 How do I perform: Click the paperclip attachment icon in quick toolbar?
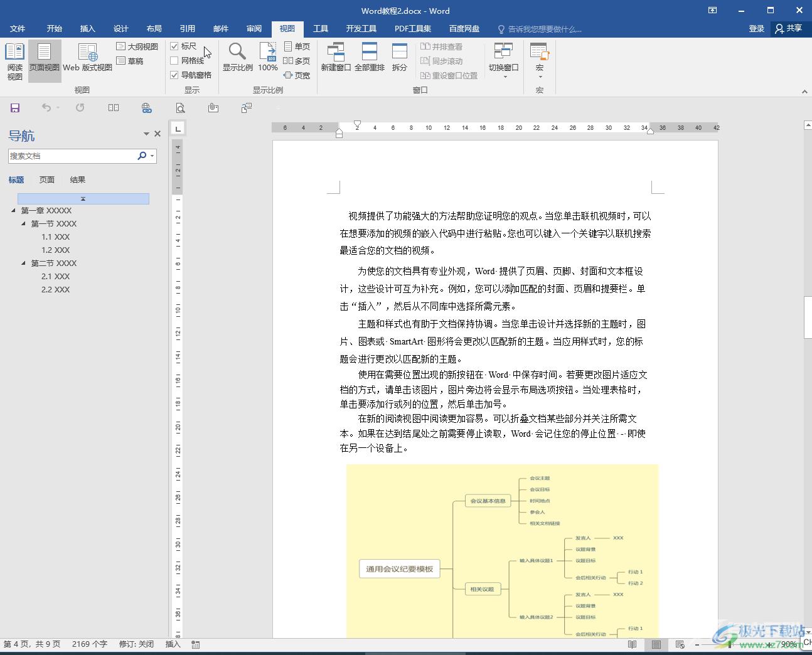pos(213,108)
